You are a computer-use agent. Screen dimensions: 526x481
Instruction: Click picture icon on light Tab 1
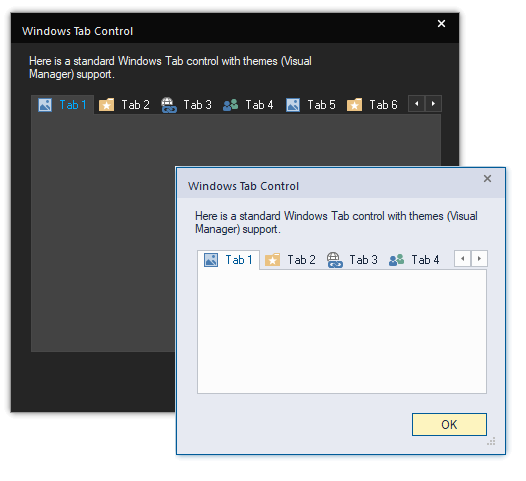click(x=211, y=260)
